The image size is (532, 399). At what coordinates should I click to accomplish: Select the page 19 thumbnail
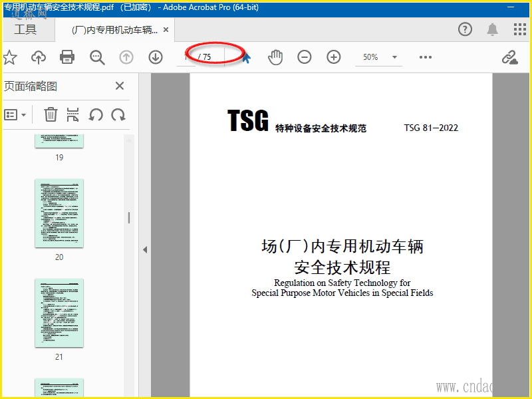tap(59, 141)
